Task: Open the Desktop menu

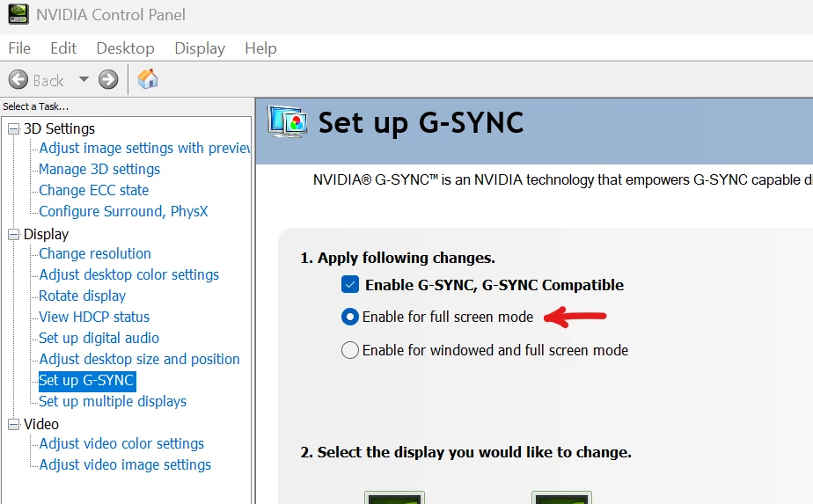Action: [126, 48]
